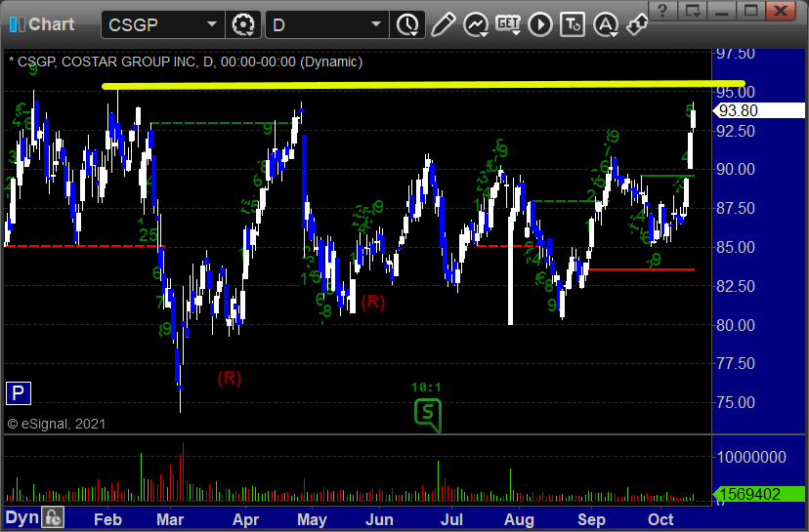Click the green 10:1 label above S
This screenshot has width=809, height=532.
click(x=426, y=388)
